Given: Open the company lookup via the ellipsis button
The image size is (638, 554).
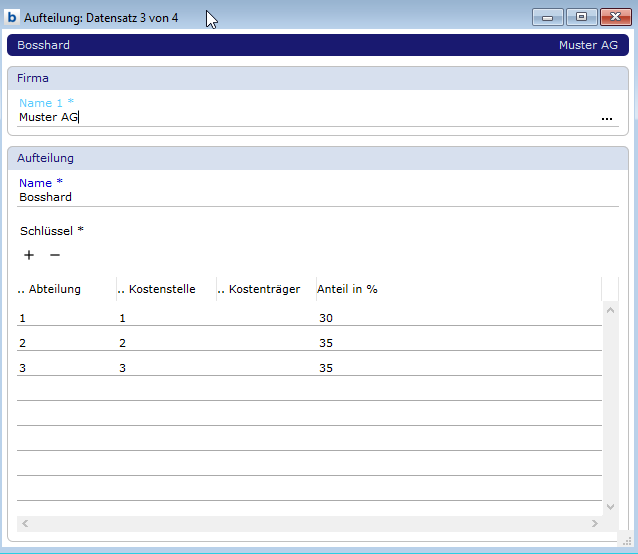Looking at the screenshot, I should (x=607, y=118).
